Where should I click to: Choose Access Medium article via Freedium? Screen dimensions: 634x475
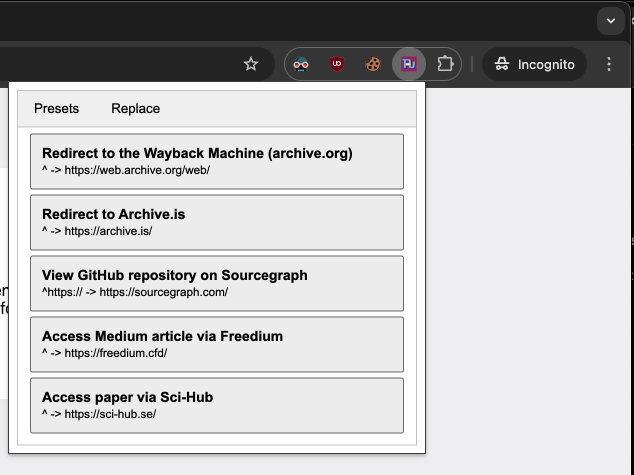[x=217, y=344]
